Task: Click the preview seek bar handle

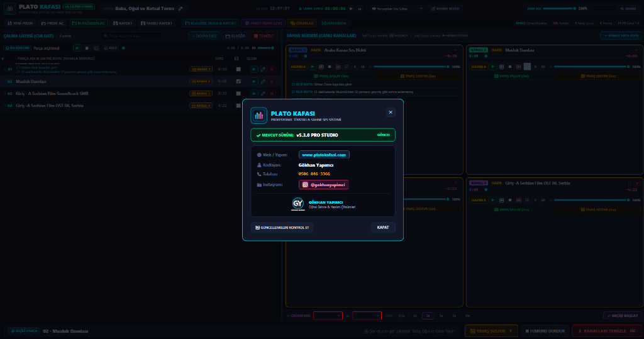Action: click(x=124, y=48)
